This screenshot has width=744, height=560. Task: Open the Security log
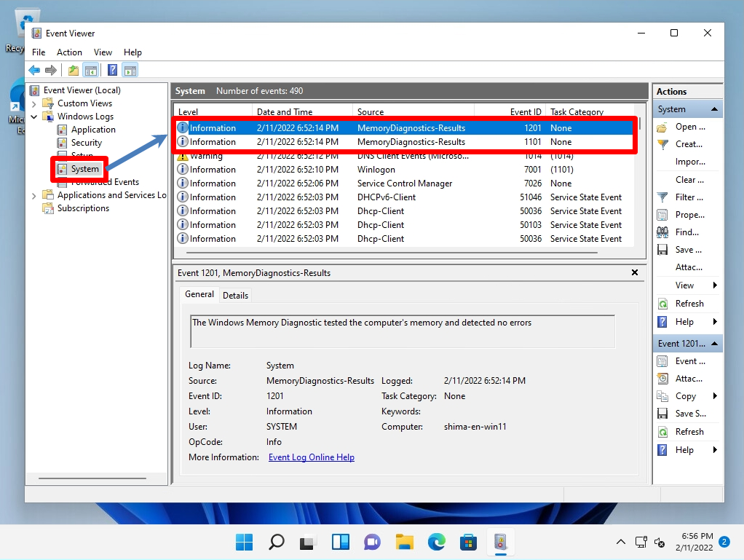click(x=87, y=143)
